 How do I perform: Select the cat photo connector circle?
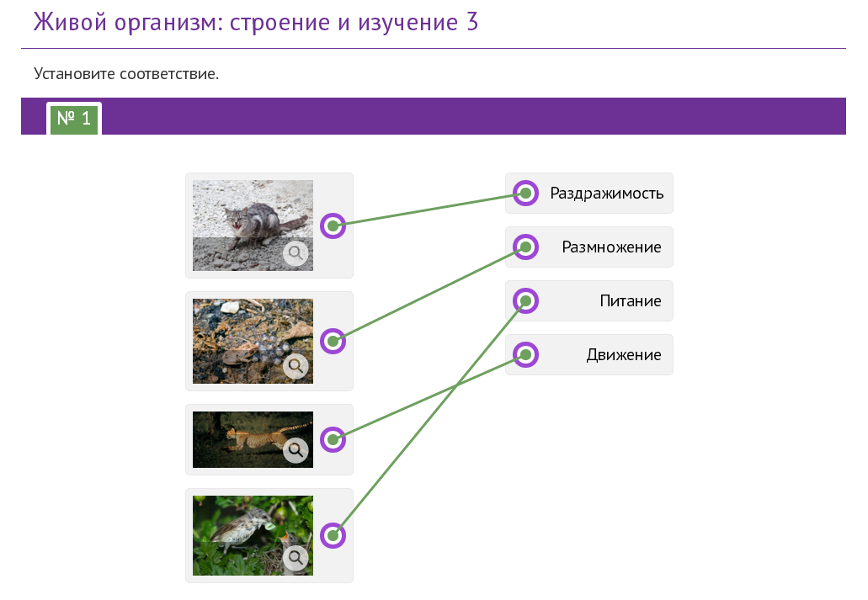(x=333, y=226)
